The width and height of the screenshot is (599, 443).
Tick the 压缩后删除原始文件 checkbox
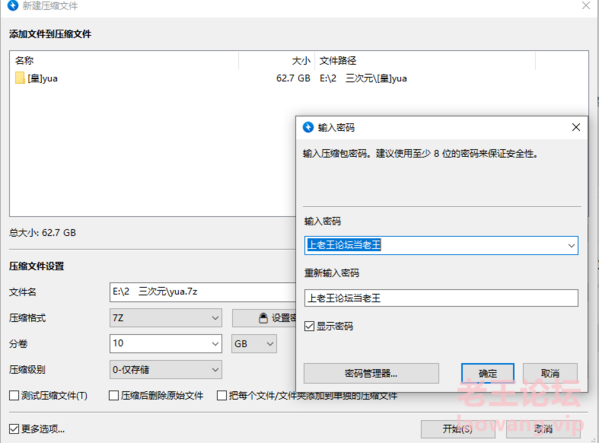114,395
